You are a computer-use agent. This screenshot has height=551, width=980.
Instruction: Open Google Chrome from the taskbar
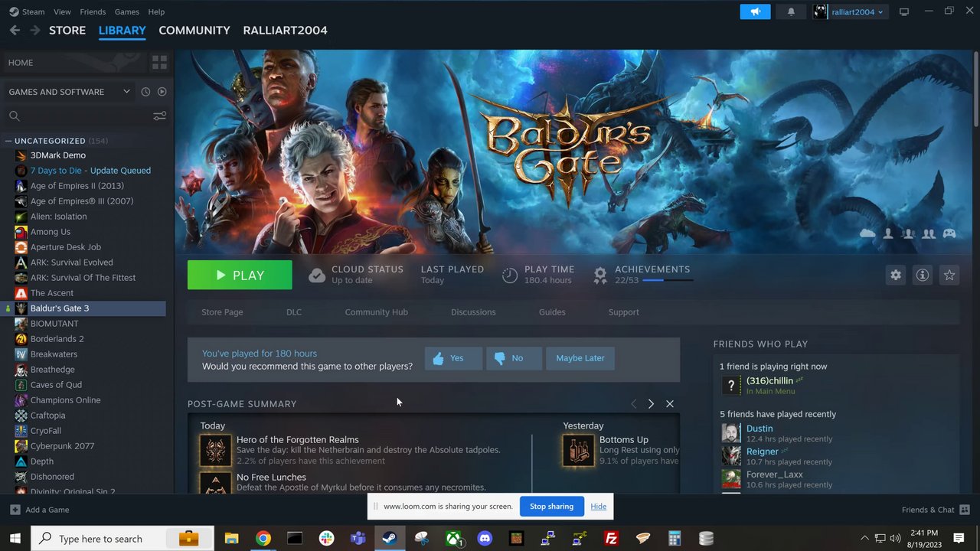click(263, 539)
